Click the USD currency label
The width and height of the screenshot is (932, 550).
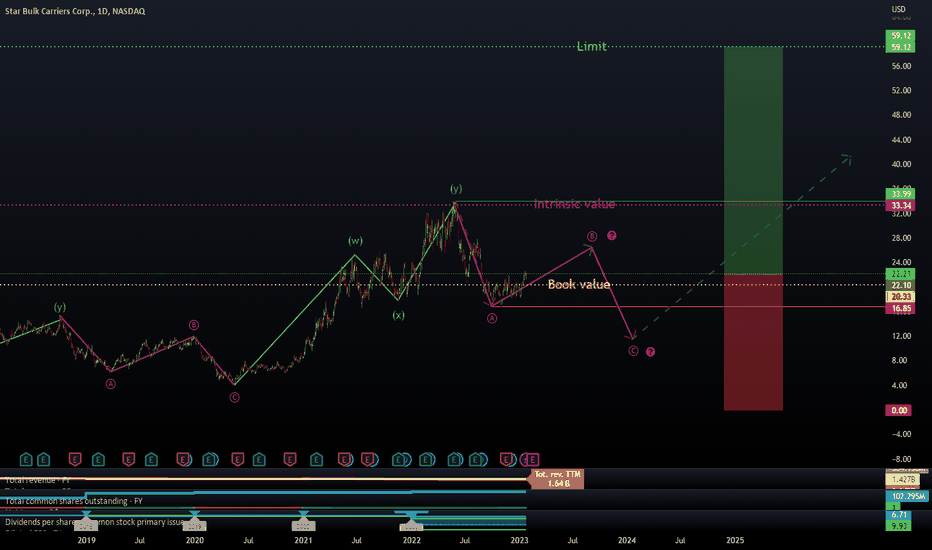point(898,9)
